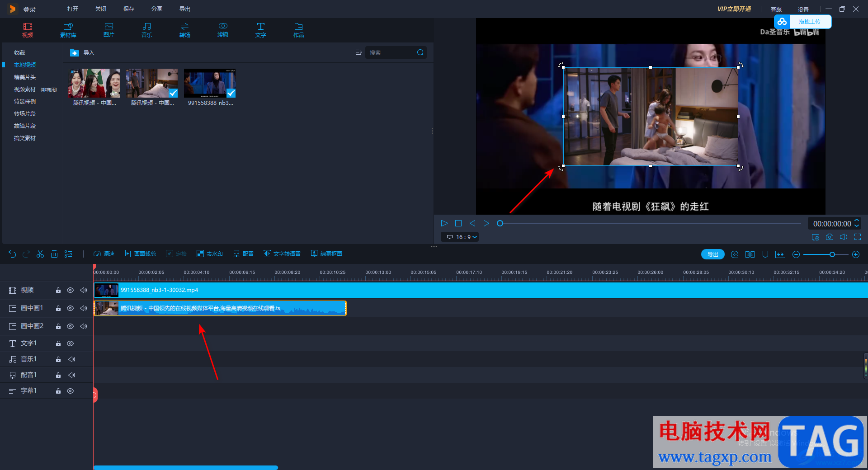Increase timecode with the up stepper arrow
Viewport: 868px width, 470px height.
pos(857,221)
